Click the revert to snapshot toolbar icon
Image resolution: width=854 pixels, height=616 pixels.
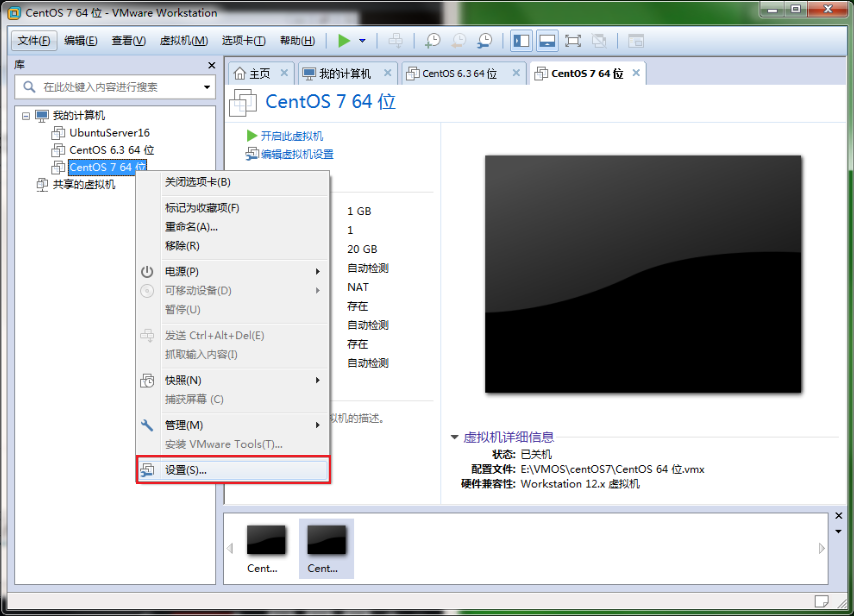pos(459,41)
